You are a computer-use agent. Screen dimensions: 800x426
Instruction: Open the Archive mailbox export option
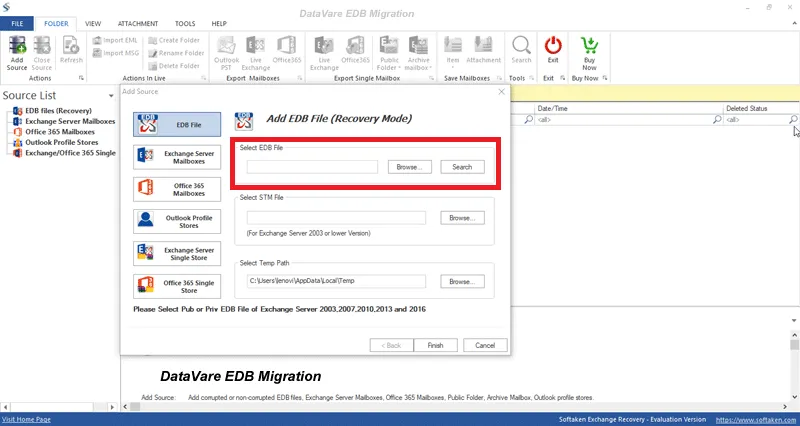tap(418, 53)
